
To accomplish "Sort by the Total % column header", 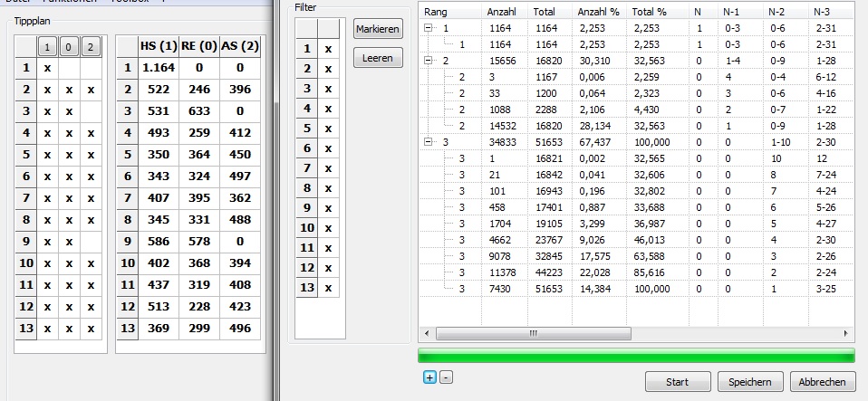I will (658, 12).
